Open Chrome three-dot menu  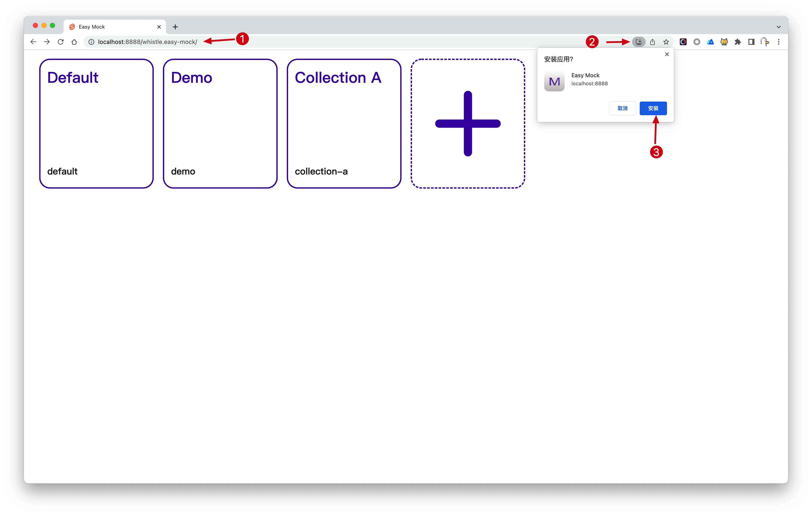point(779,42)
